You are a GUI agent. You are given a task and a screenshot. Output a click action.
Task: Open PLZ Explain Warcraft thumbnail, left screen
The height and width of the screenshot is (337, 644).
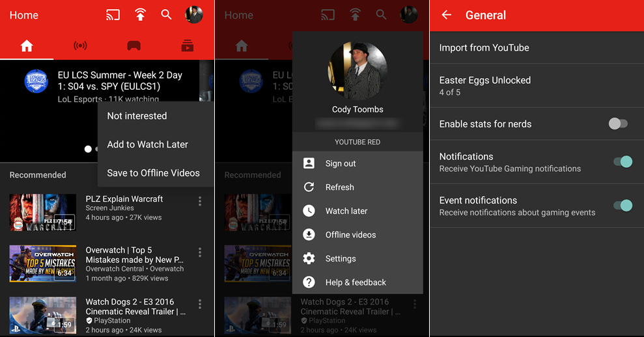tap(43, 212)
